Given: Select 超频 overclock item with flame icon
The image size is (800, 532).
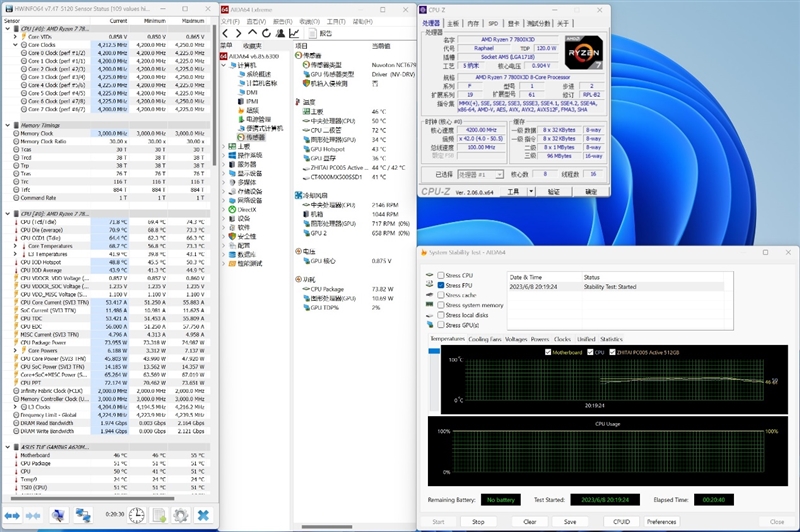Looking at the screenshot, I should point(248,110).
